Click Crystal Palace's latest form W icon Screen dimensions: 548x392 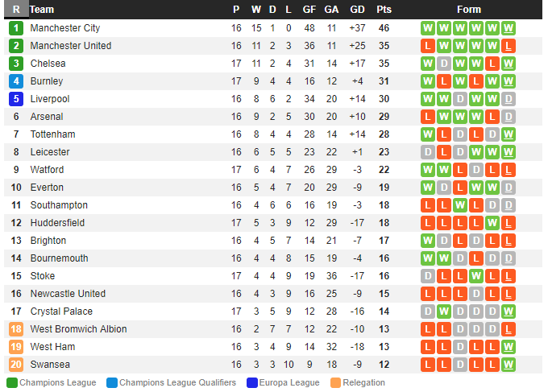pos(509,312)
